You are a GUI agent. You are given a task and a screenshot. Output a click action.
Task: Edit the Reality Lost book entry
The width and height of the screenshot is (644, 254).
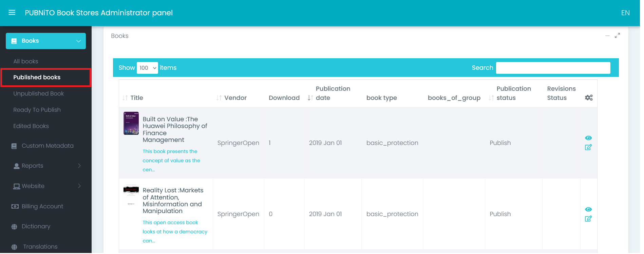588,219
